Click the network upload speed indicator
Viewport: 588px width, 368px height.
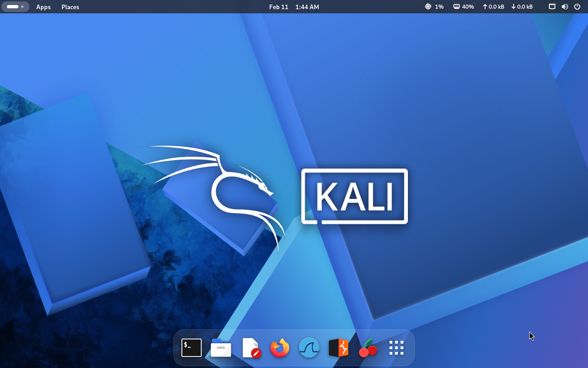(x=493, y=7)
